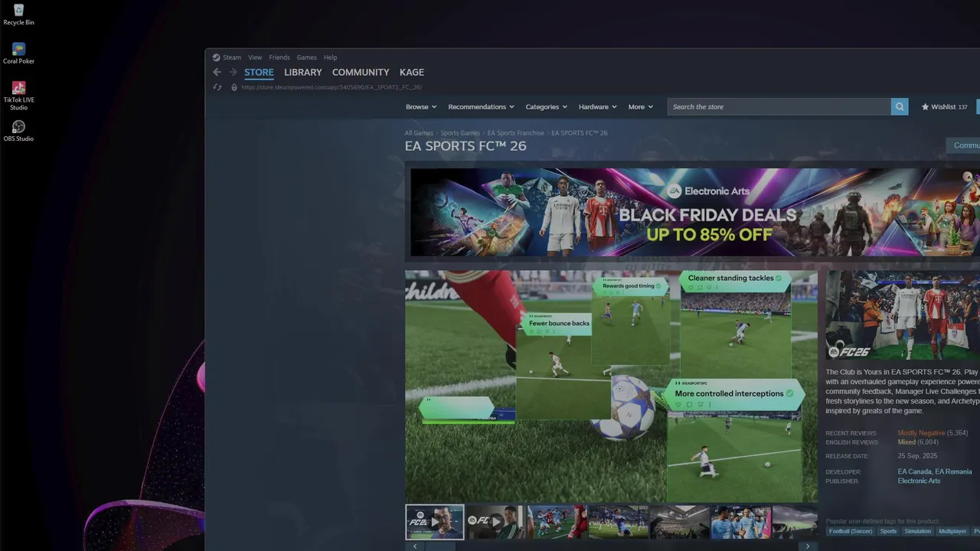This screenshot has height=551, width=980.
Task: Click the store URL address text
Action: [332, 87]
